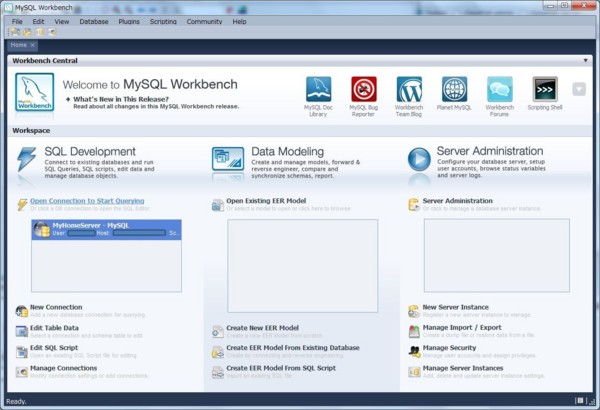Screen dimensions: 600x410
Task: Open the Community menu
Action: [x=204, y=21]
